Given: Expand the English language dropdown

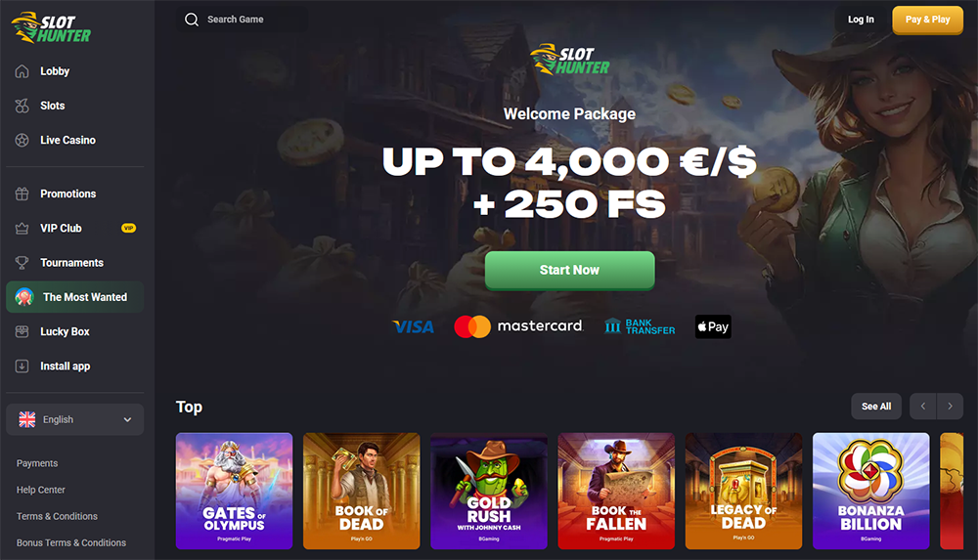Looking at the screenshot, I should click(75, 419).
